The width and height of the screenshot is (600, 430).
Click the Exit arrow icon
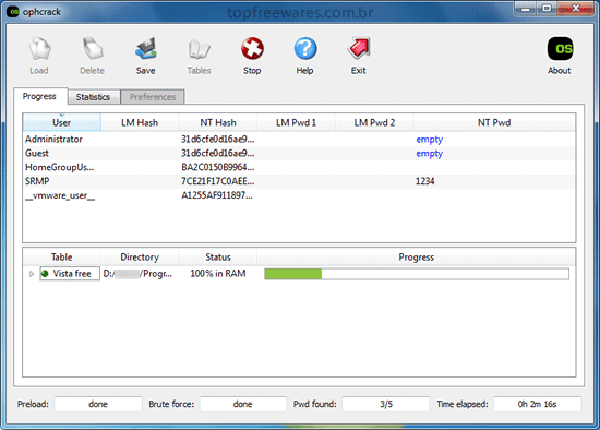(359, 48)
